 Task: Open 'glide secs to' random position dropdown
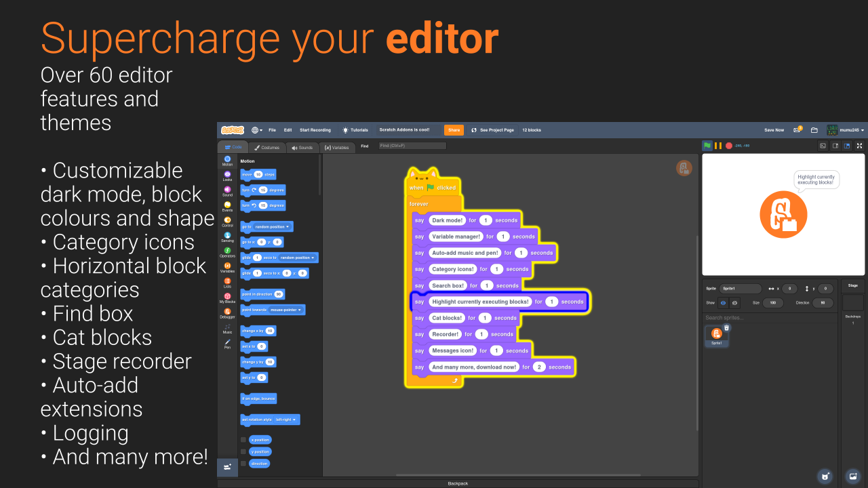click(x=298, y=258)
